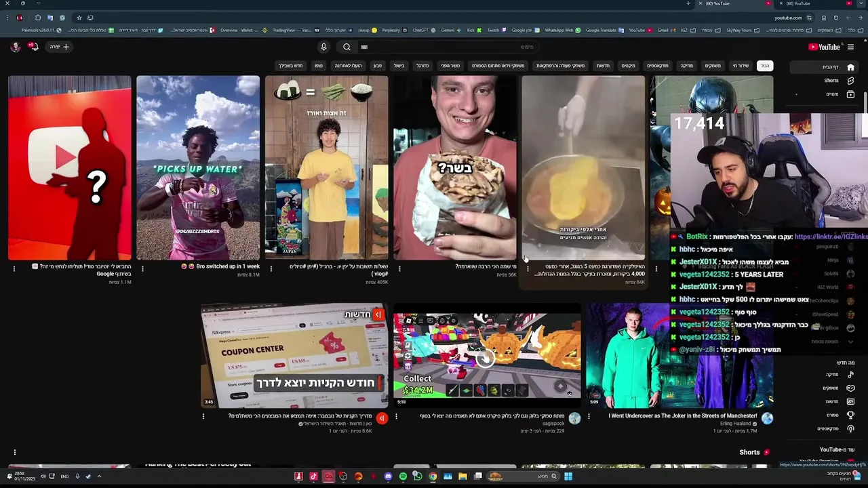
Task: Open Twitch bookmark in bookmarks bar
Action: [x=496, y=30]
